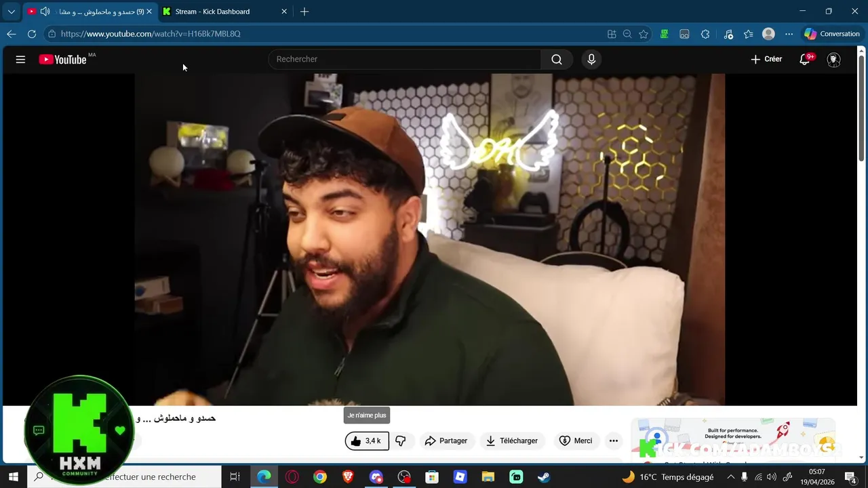This screenshot has height=488, width=868.
Task: Open Brave browser from taskbar
Action: pyautogui.click(x=348, y=477)
